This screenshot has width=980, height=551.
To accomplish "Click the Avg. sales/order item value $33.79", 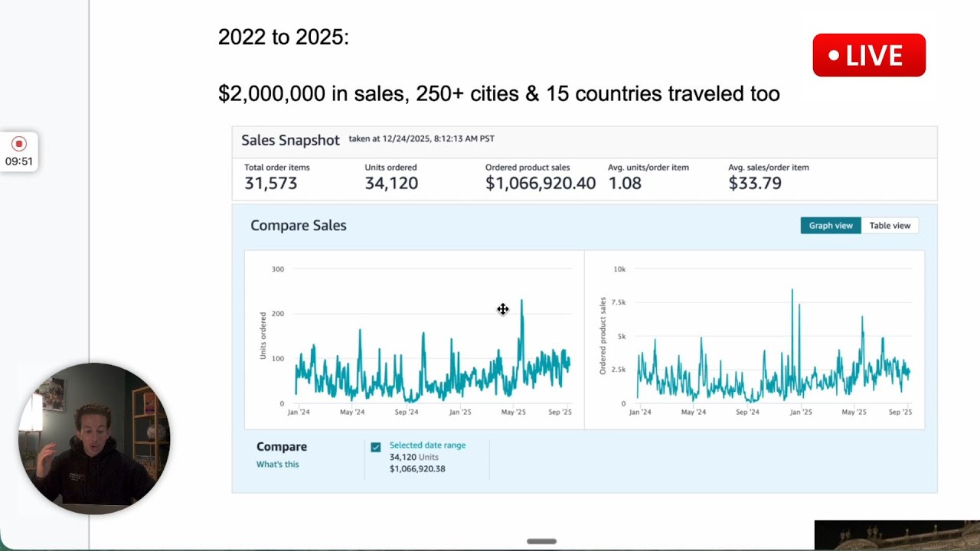I will (x=755, y=184).
